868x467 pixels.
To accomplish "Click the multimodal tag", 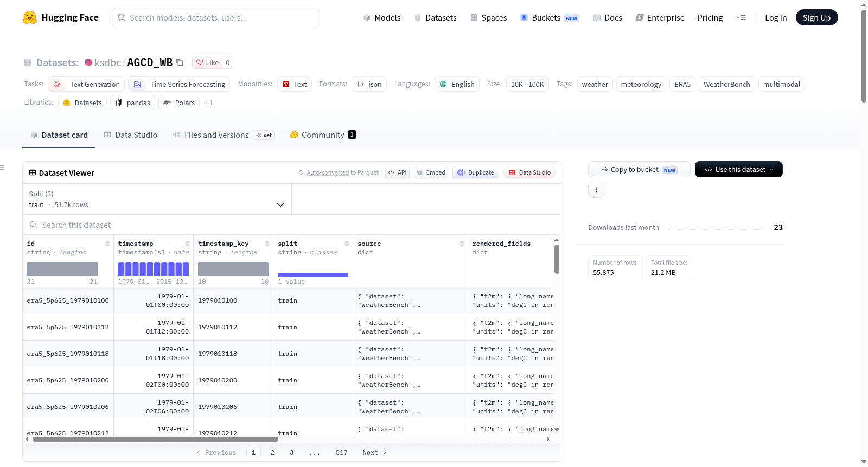I will pos(782,84).
